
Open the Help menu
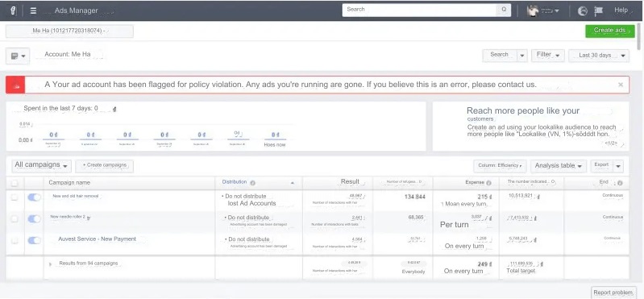621,10
